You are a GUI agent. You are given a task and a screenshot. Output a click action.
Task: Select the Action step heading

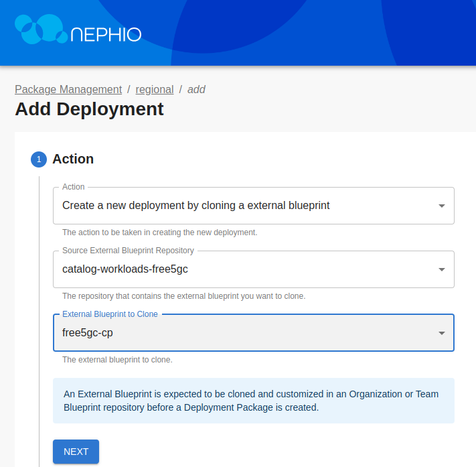click(73, 159)
